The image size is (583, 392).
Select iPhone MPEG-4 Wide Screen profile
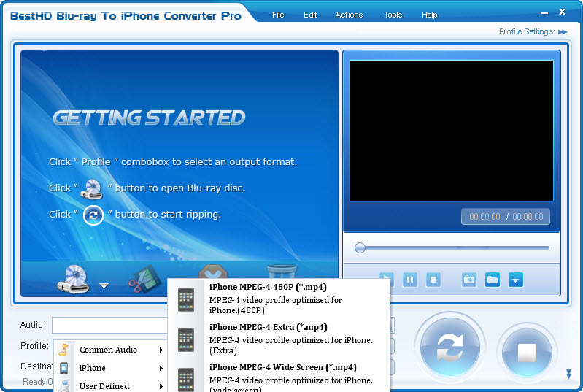[279, 377]
